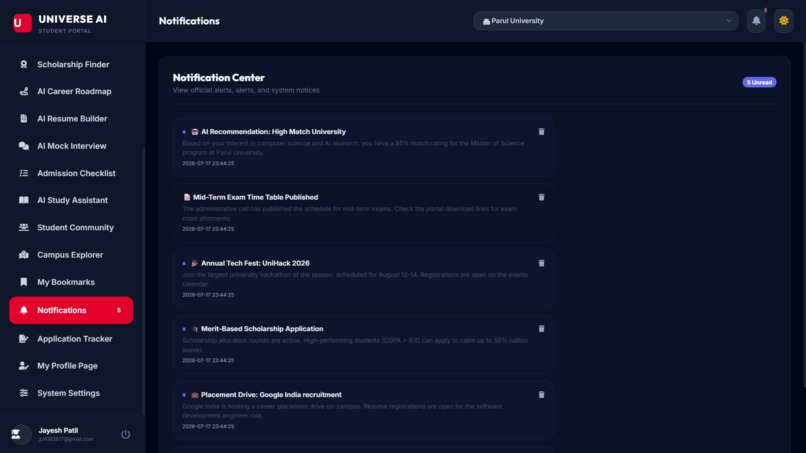Viewport: 806px width, 453px height.
Task: Navigate to AI Resume Builder
Action: (x=71, y=119)
